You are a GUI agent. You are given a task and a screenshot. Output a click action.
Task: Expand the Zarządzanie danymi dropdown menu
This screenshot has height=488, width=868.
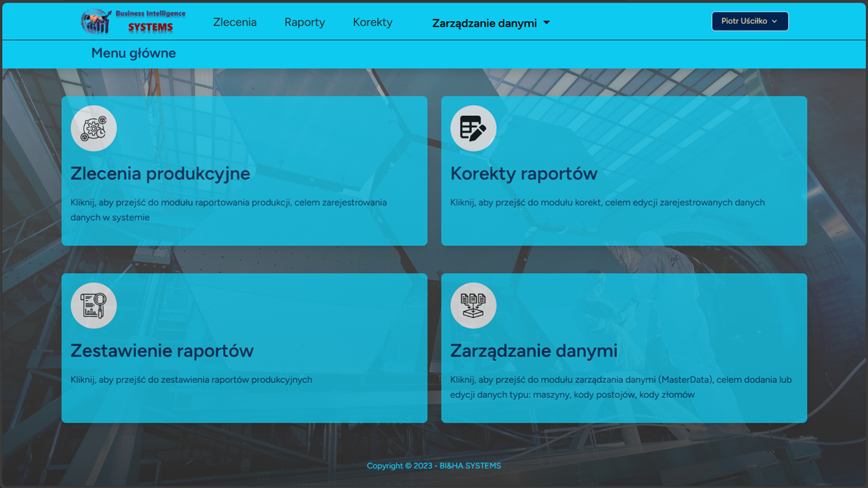coord(491,23)
